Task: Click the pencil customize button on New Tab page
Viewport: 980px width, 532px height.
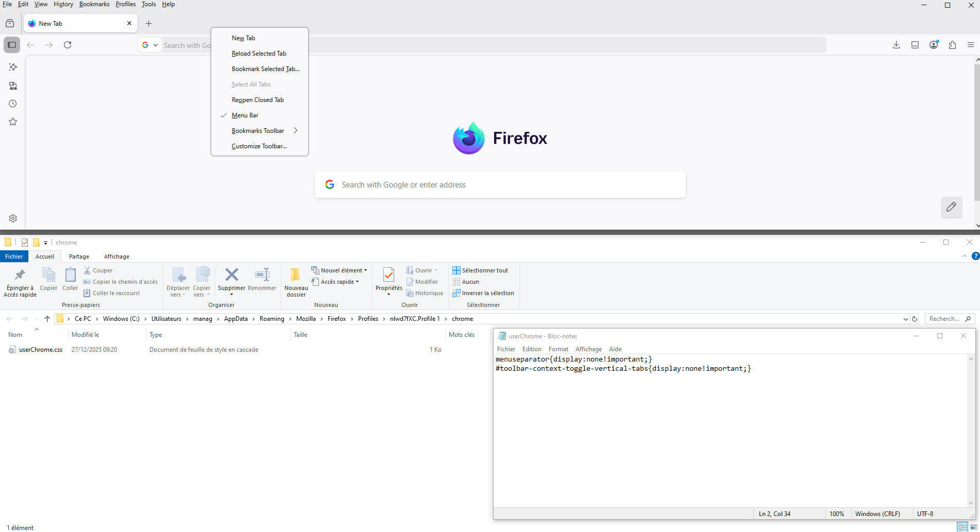Action: tap(951, 207)
